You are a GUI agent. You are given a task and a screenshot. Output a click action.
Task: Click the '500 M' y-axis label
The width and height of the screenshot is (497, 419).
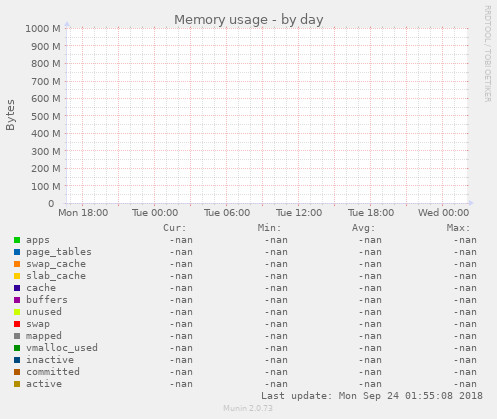pyautogui.click(x=46, y=116)
